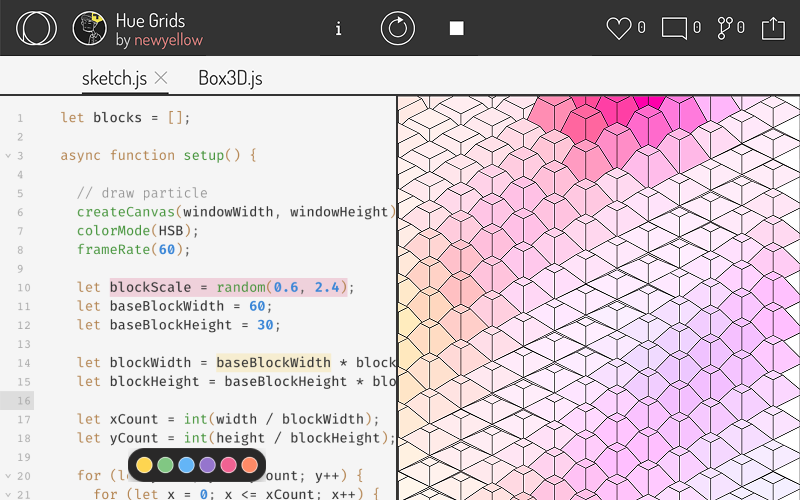The image size is (800, 500).
Task: Open author newyellow's profile link
Action: (x=168, y=40)
